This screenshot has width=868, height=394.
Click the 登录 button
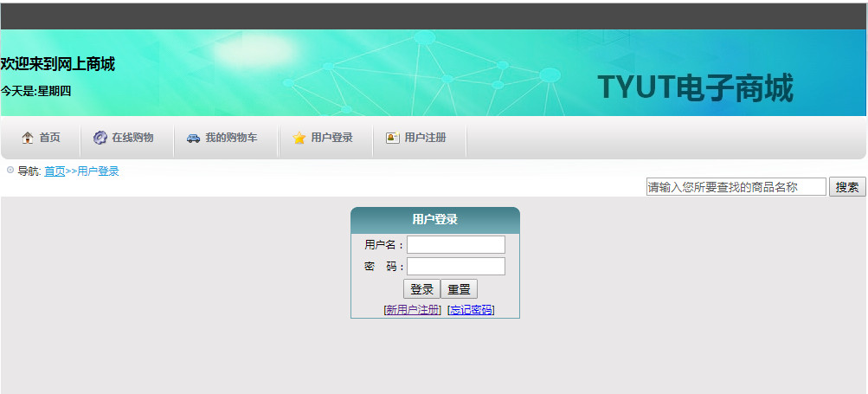pos(421,289)
